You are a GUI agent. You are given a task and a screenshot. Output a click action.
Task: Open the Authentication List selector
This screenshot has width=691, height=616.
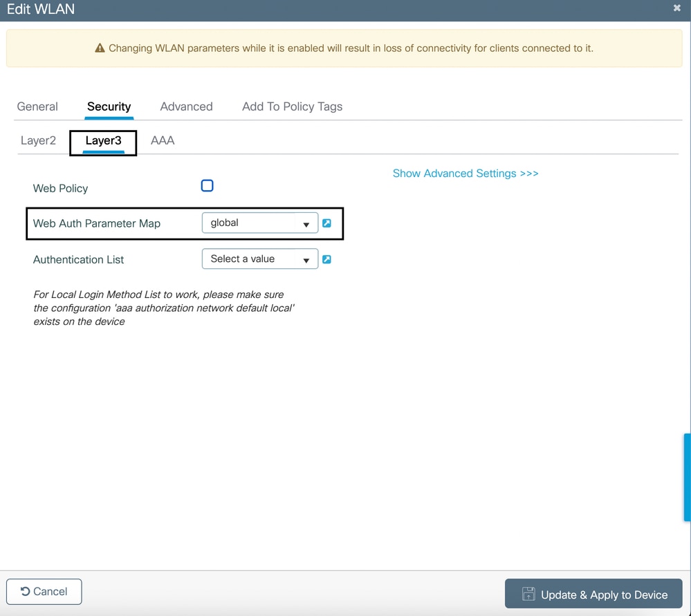pos(259,259)
